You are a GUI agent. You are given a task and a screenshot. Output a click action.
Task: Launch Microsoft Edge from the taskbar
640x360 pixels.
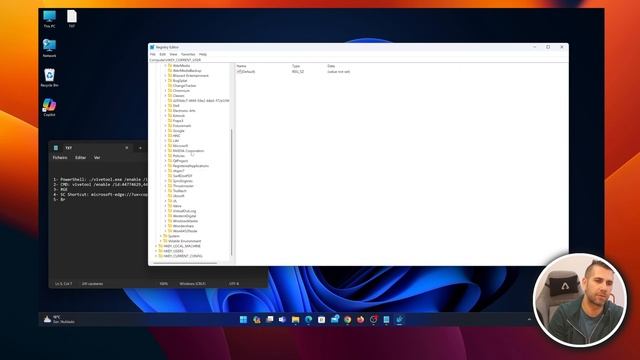[309, 320]
